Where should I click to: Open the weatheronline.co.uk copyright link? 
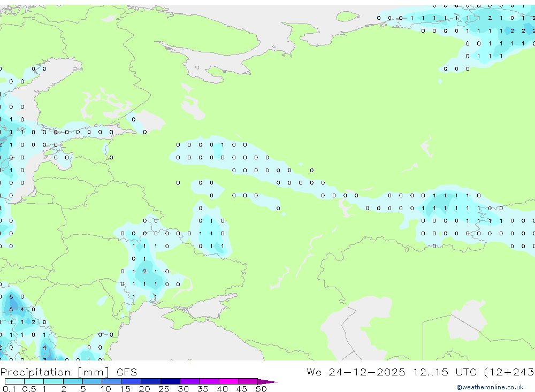pyautogui.click(x=490, y=387)
